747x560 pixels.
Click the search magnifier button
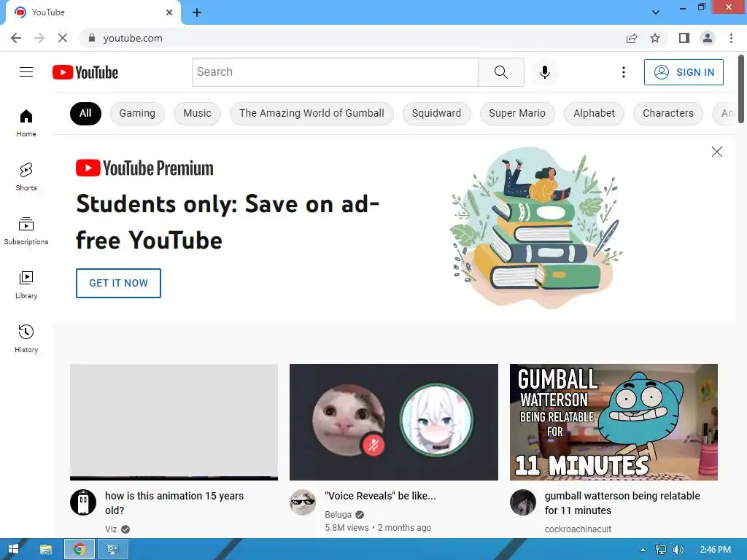click(500, 72)
